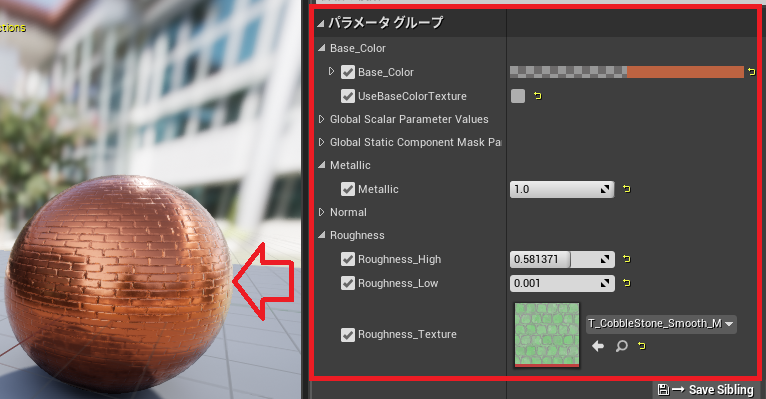Viewport: 766px width, 399px height.
Task: Reset Roughness_Texture to default
Action: (642, 346)
